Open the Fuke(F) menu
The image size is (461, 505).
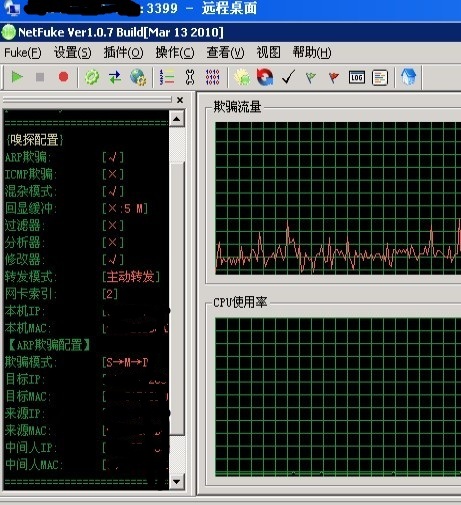[23, 53]
